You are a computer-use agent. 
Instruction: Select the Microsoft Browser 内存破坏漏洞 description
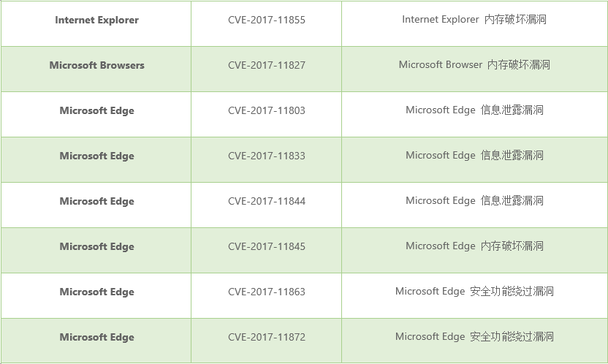tap(474, 65)
